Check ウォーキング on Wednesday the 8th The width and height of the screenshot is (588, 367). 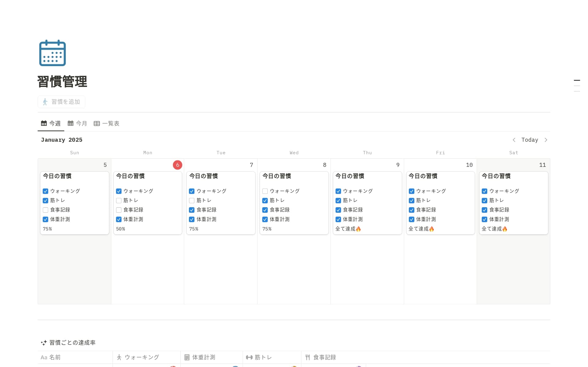tap(265, 191)
